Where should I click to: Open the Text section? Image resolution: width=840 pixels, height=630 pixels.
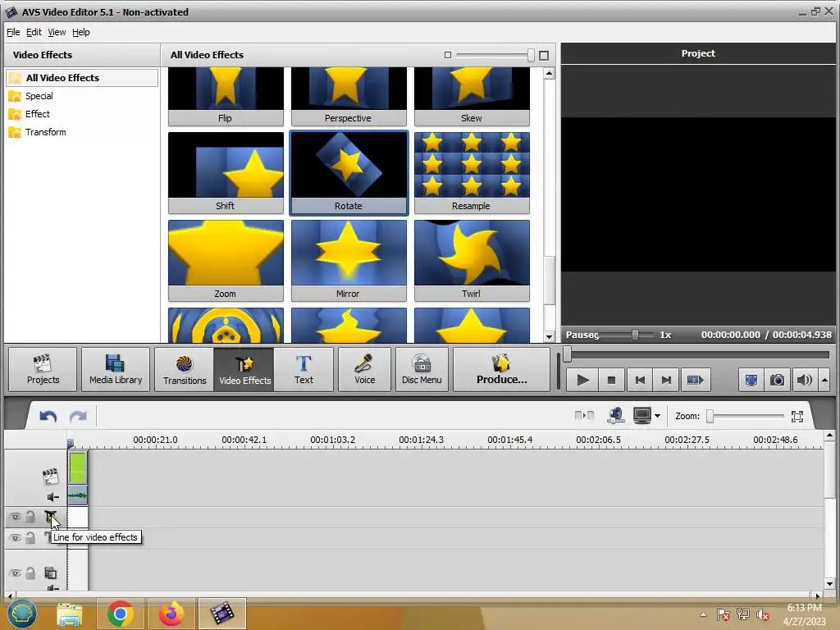coord(304,370)
